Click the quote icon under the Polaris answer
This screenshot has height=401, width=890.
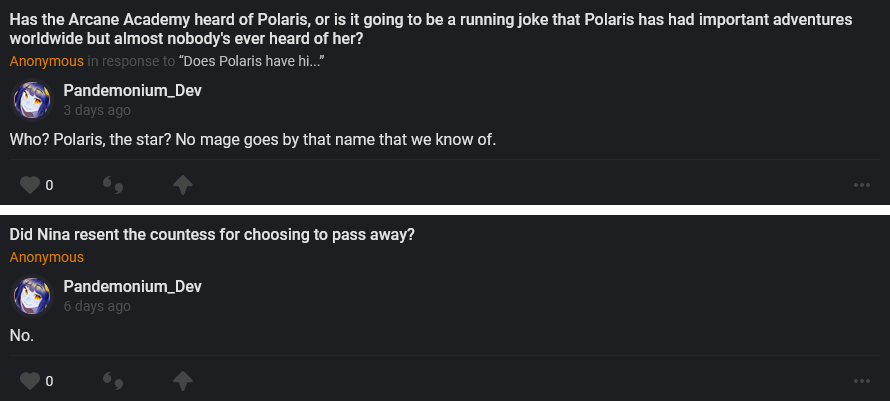[113, 185]
